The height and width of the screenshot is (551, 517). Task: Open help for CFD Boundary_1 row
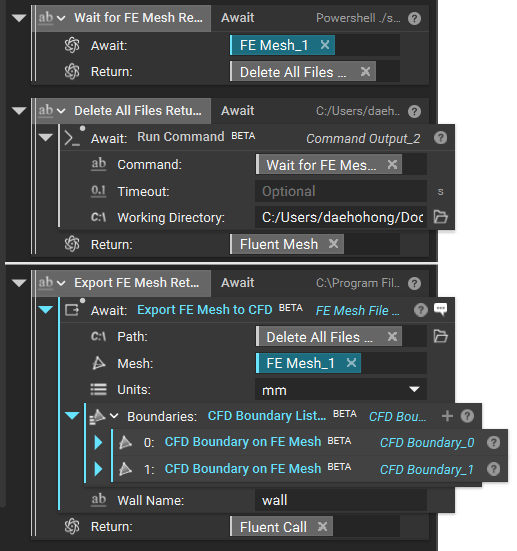(493, 469)
